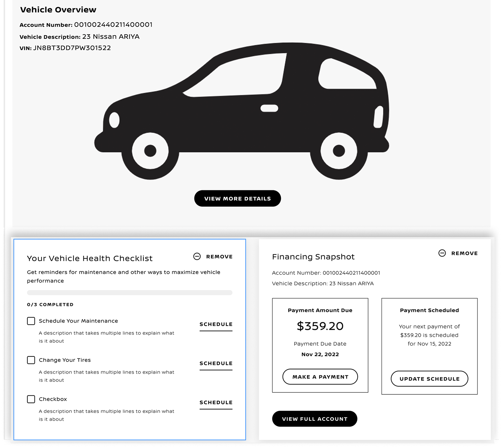
Task: Open View Full Account
Action: [x=314, y=419]
